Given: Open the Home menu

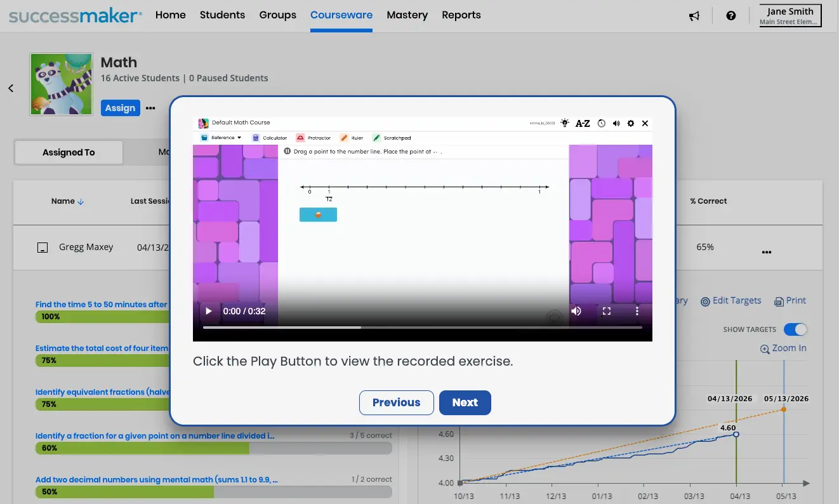Looking at the screenshot, I should click(x=171, y=15).
